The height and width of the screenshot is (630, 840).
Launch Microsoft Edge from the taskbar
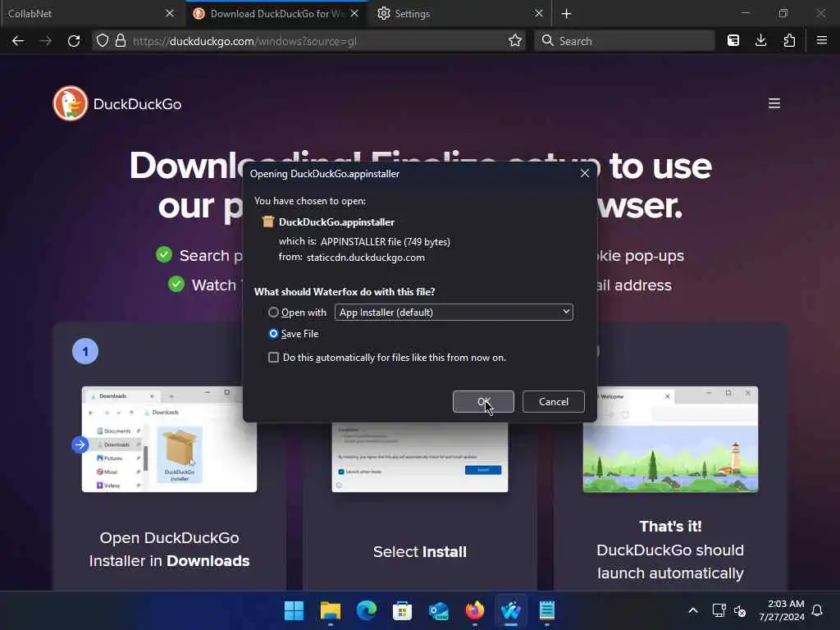pos(367,610)
